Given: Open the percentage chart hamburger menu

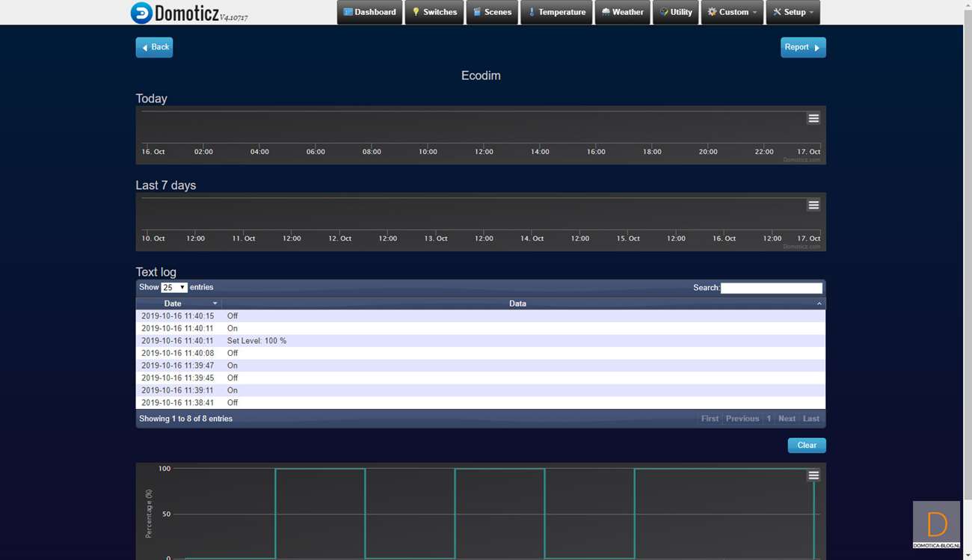Looking at the screenshot, I should (x=813, y=476).
